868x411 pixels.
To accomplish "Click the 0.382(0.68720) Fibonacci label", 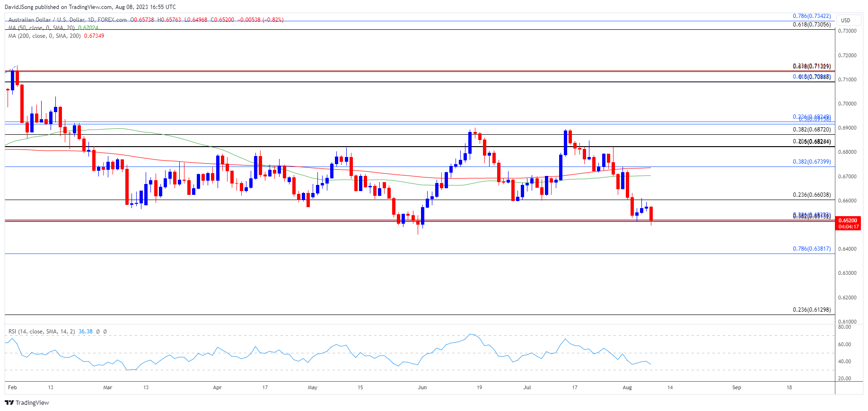I will [812, 130].
